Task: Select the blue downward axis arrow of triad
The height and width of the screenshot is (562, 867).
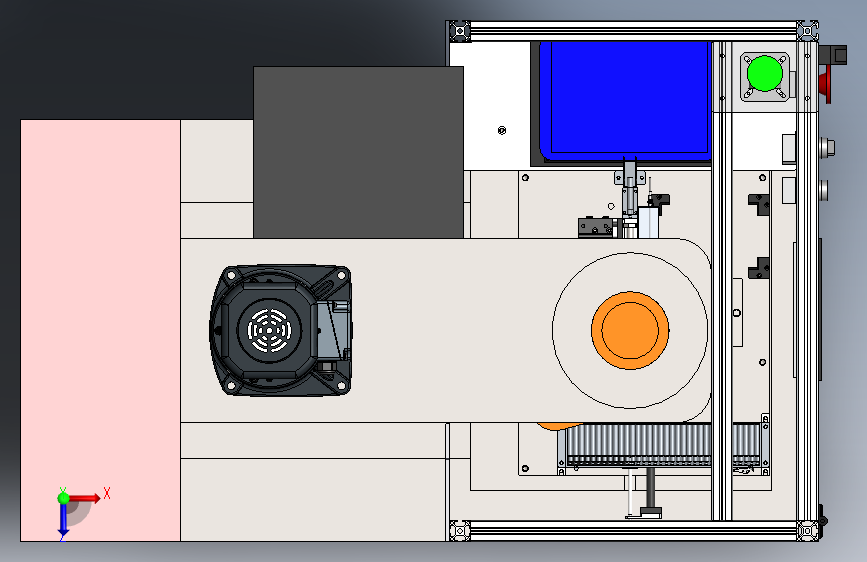Action: click(x=64, y=521)
